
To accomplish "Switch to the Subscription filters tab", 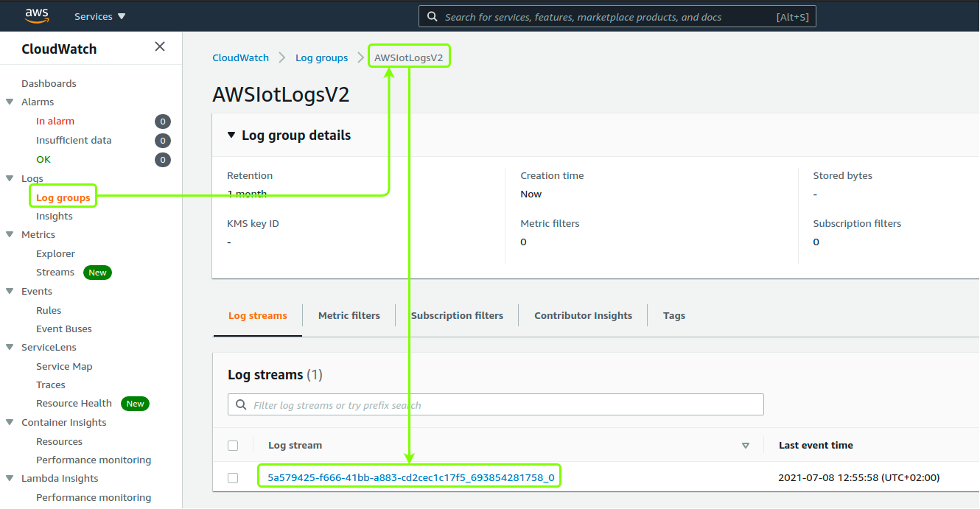I will tap(457, 315).
